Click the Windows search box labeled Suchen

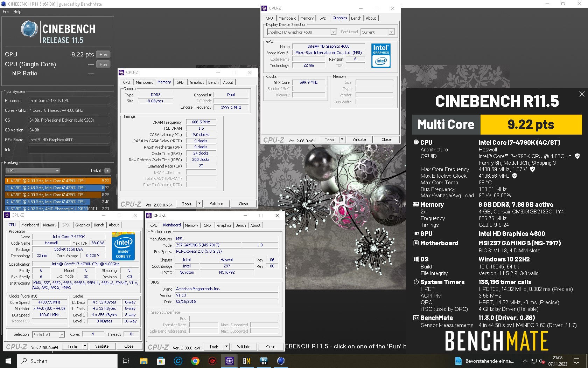coord(67,361)
